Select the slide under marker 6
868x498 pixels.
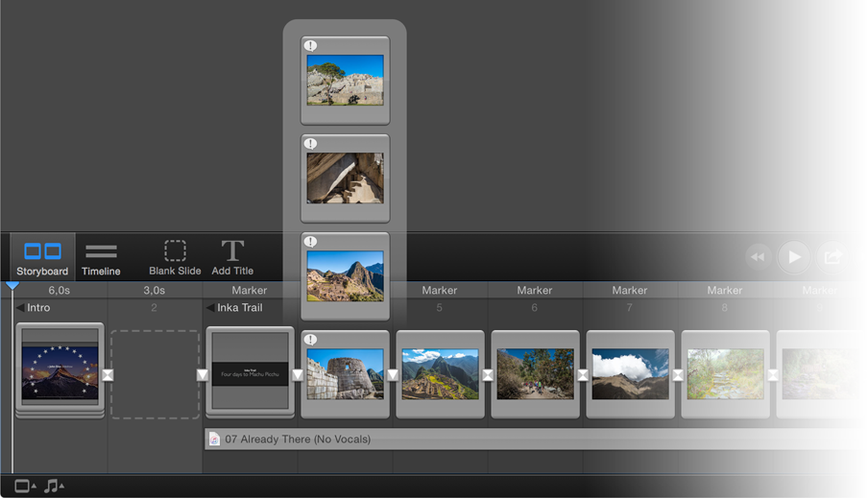tap(536, 374)
